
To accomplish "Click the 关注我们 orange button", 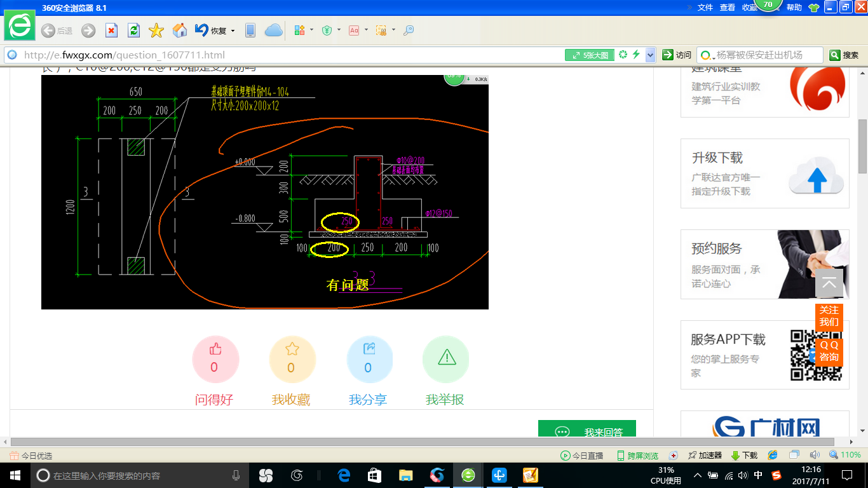I will click(829, 316).
